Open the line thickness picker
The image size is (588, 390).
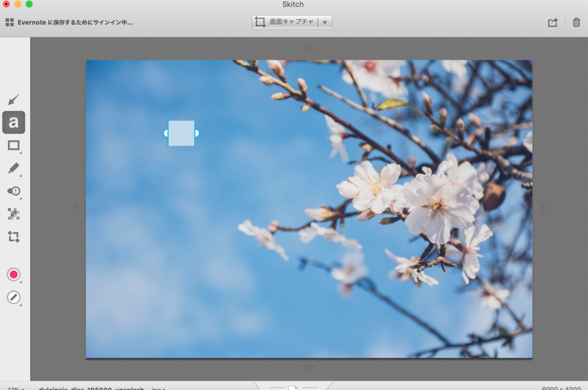click(14, 298)
